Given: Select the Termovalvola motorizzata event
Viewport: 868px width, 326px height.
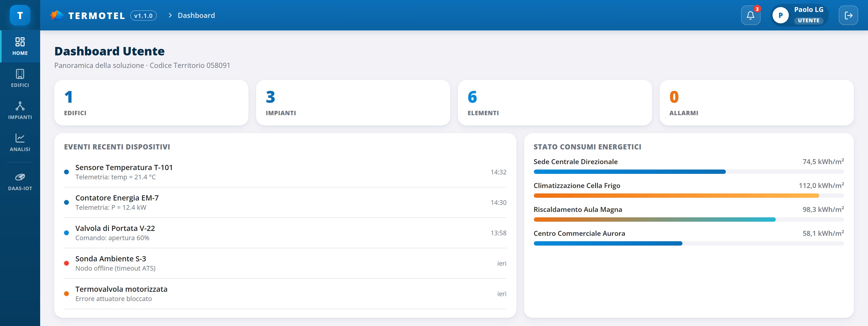Looking at the screenshot, I should (285, 294).
